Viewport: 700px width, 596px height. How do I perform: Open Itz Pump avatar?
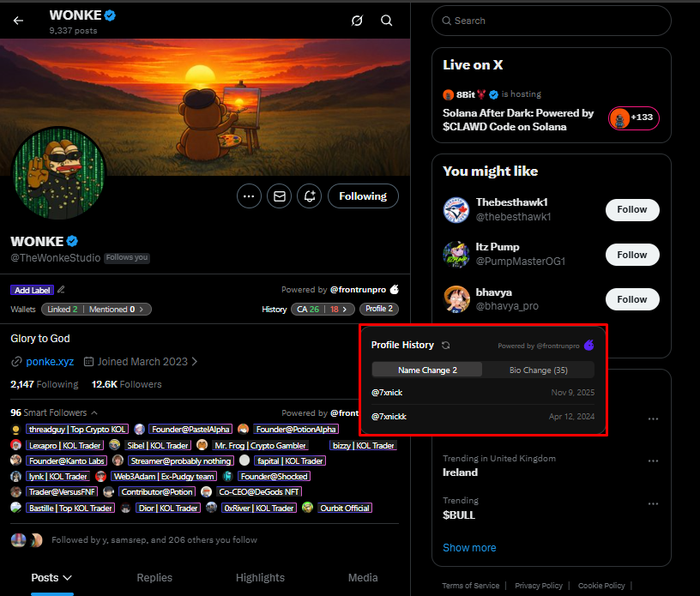pyautogui.click(x=456, y=255)
